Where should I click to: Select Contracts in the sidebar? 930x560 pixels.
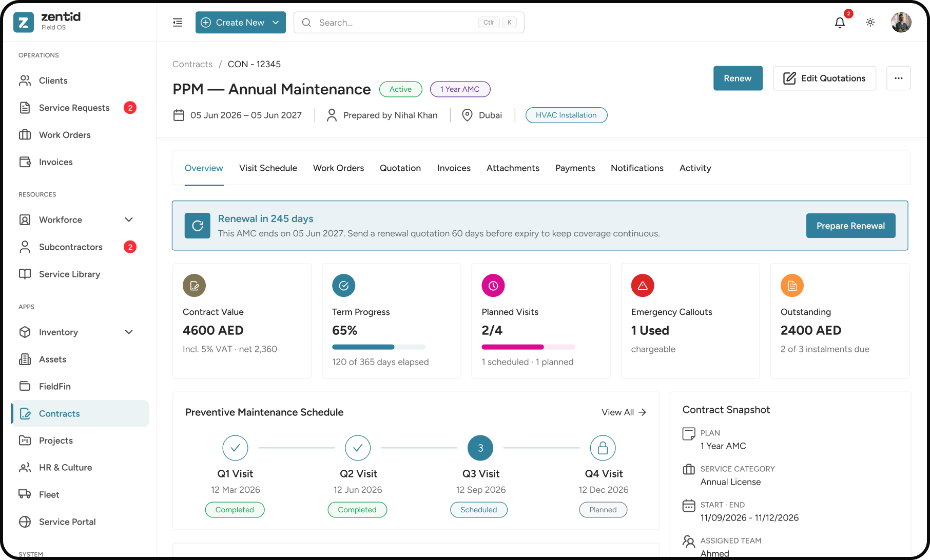80,413
